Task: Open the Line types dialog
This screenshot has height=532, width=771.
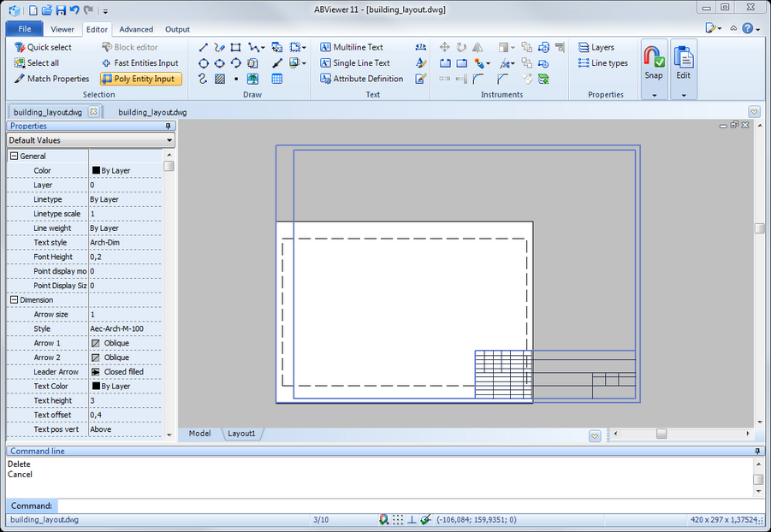Action: pos(603,63)
